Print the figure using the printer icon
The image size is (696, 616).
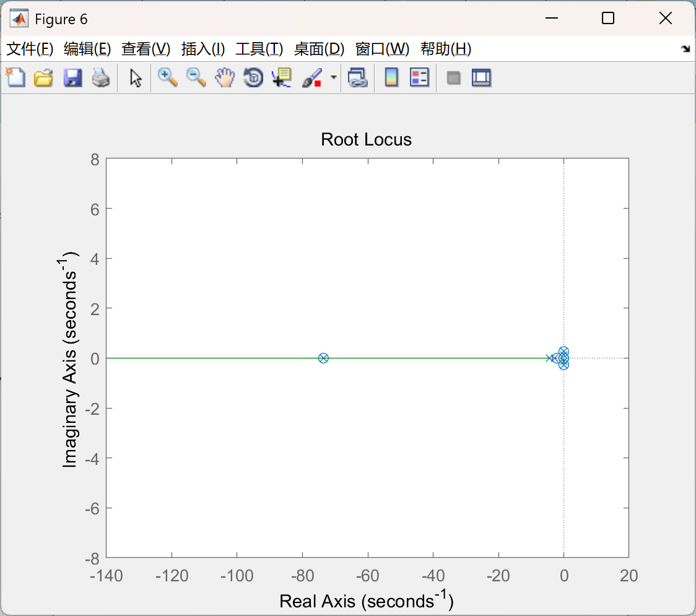(101, 77)
